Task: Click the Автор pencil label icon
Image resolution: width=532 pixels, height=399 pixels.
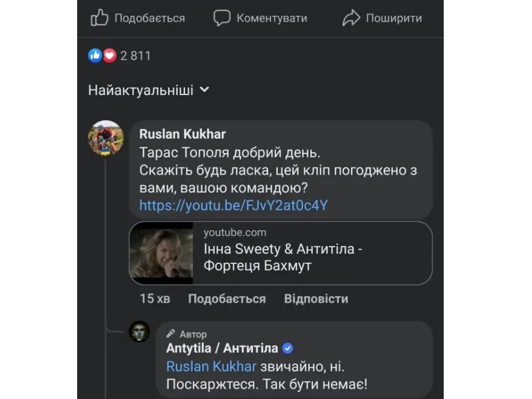Action: point(171,334)
